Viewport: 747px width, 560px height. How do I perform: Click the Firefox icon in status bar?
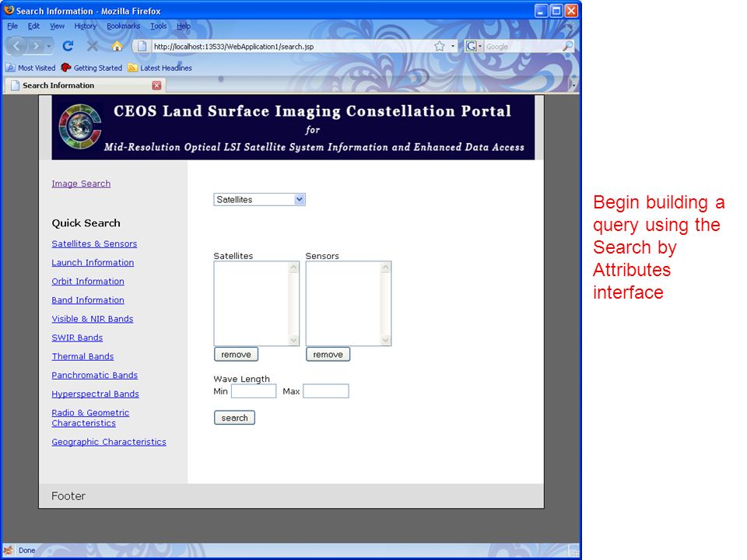(8, 550)
